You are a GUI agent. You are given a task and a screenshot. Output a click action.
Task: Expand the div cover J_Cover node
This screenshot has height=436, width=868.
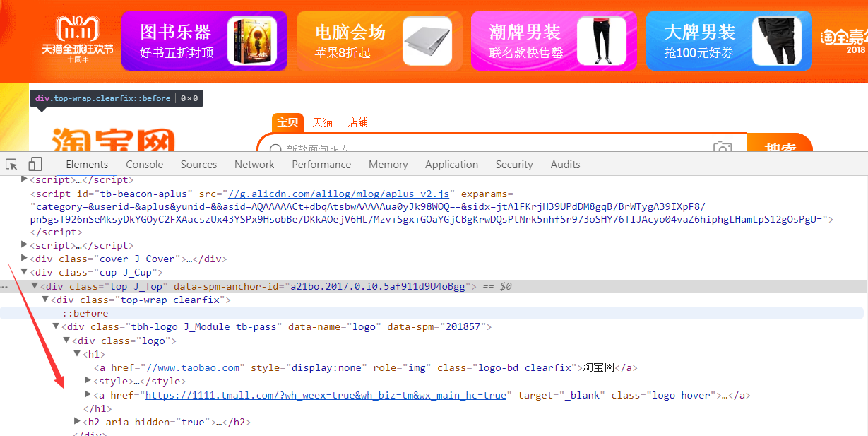click(25, 259)
